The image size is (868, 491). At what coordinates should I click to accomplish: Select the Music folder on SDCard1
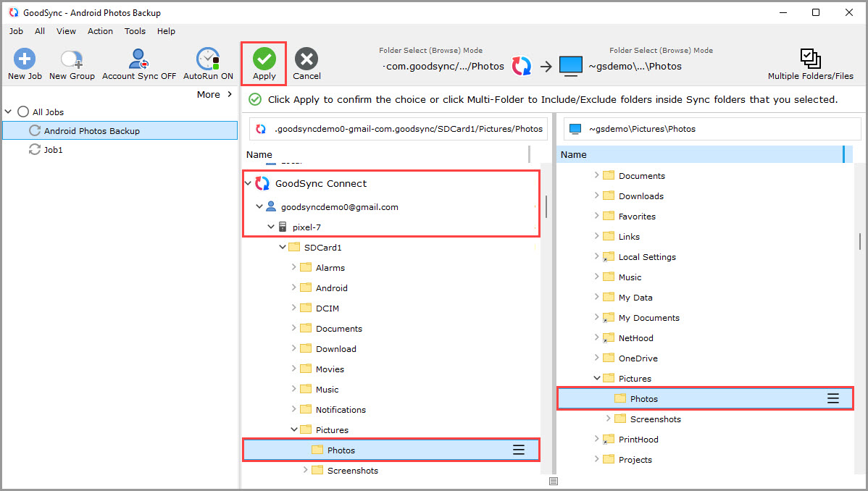tap(327, 390)
